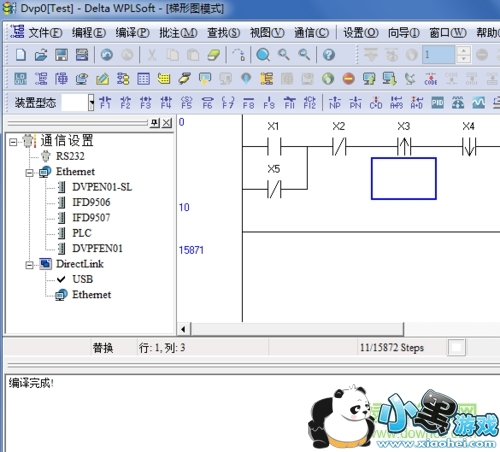500x452 pixels.
Task: Decrease the number spinner value
Action: coord(463,59)
